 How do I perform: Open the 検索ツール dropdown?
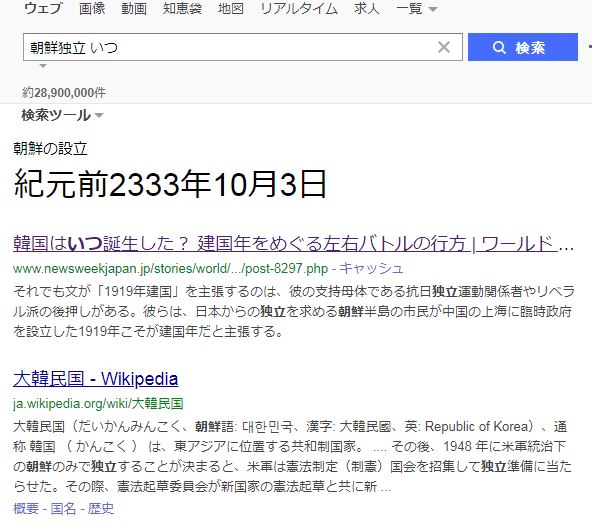coord(62,115)
